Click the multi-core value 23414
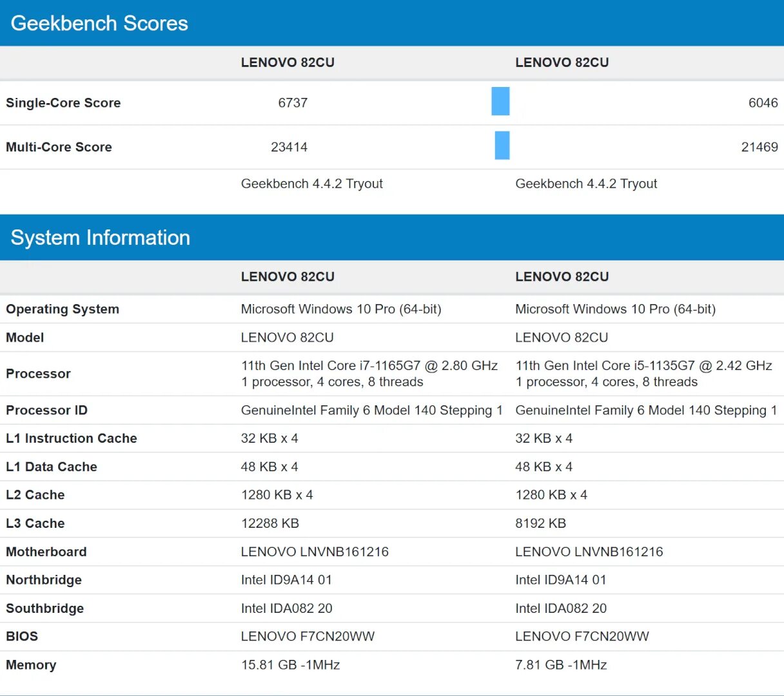784x696 pixels. 289,147
